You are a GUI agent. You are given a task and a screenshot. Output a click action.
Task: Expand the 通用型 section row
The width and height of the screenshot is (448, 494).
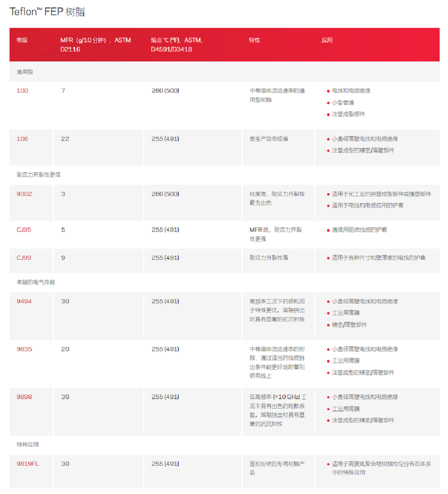22,72
